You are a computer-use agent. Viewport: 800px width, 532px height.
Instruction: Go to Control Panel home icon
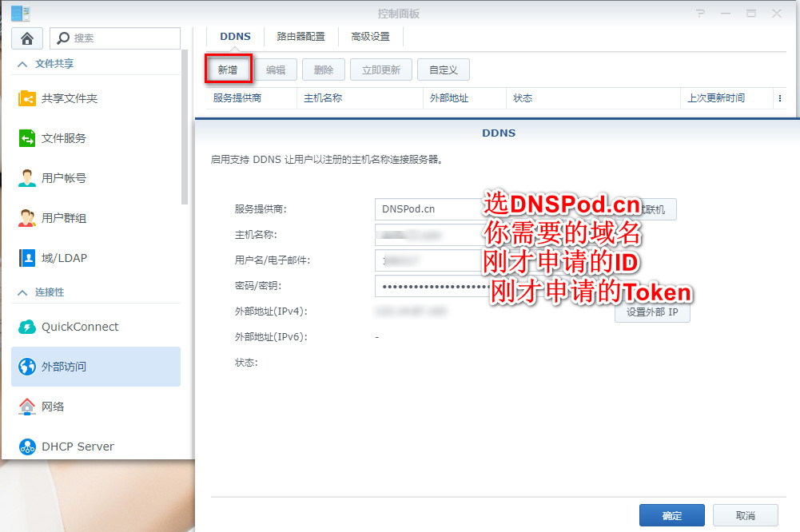click(x=27, y=38)
